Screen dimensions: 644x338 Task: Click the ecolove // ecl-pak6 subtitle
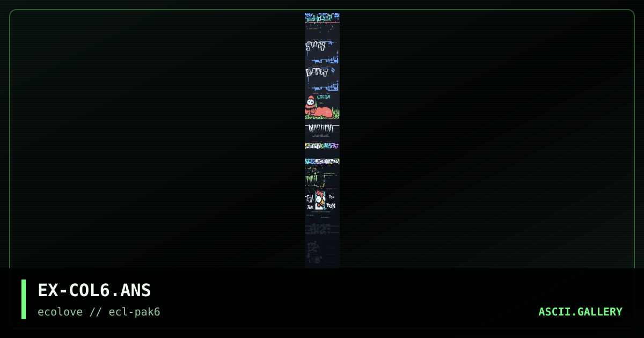tap(99, 312)
